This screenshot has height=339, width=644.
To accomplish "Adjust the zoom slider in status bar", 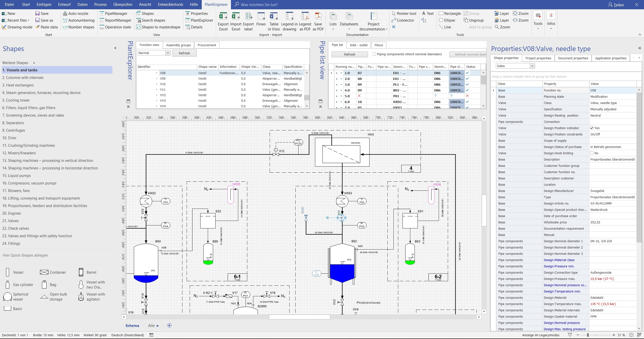I will click(588, 335).
